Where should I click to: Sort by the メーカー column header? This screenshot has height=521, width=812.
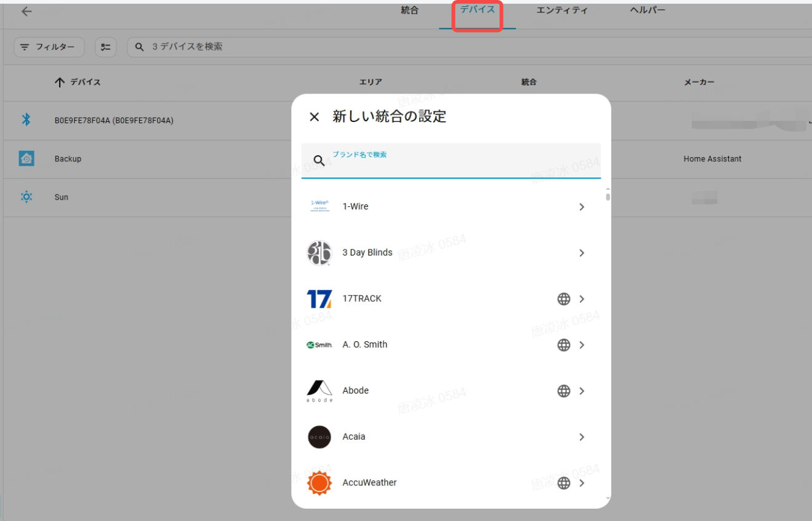[699, 82]
